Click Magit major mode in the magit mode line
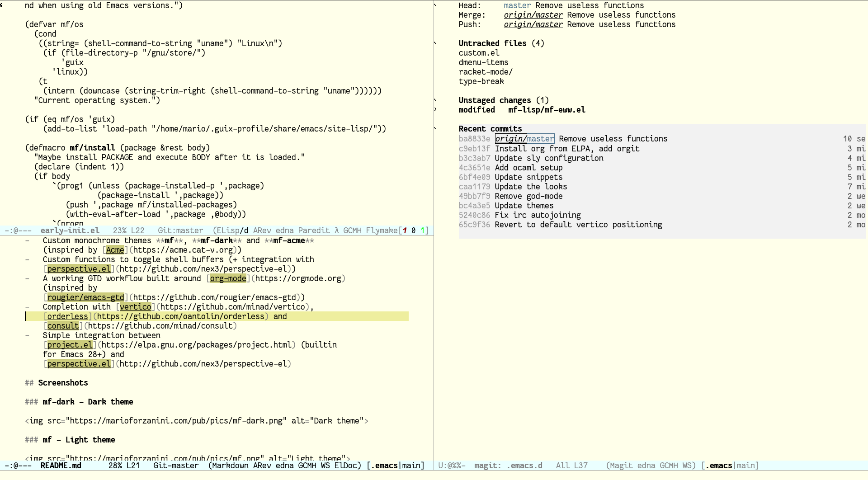Viewport: 868px width, 480px height. coord(621,466)
